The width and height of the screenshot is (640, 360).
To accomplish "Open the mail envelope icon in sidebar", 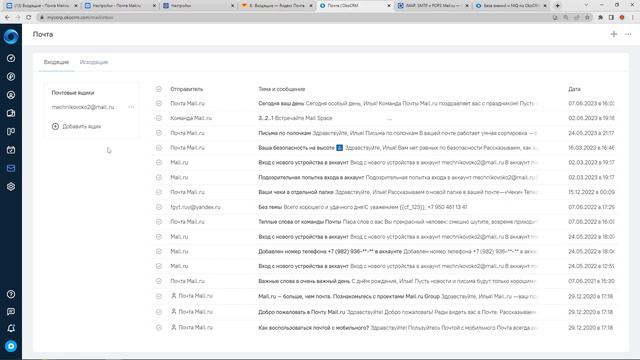I will [11, 168].
